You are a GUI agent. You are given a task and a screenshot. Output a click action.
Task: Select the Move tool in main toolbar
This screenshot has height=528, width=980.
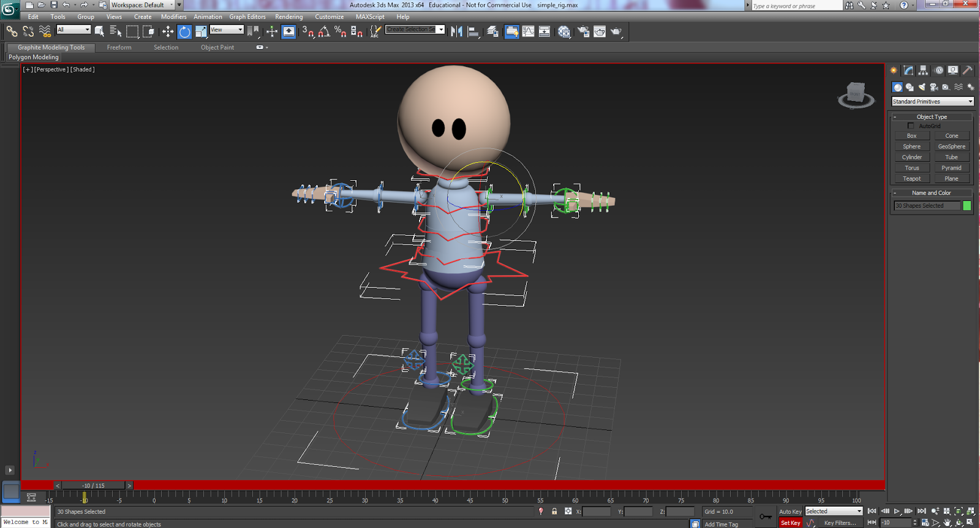tap(167, 31)
